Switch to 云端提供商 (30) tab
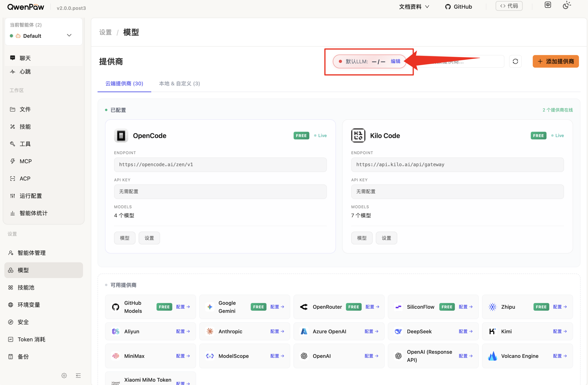 [x=124, y=84]
